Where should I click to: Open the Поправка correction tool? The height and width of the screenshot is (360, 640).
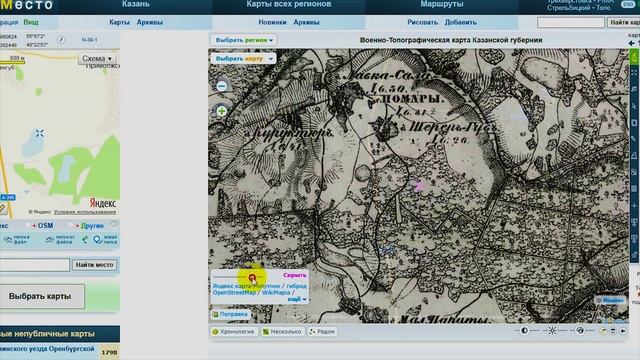(x=230, y=314)
